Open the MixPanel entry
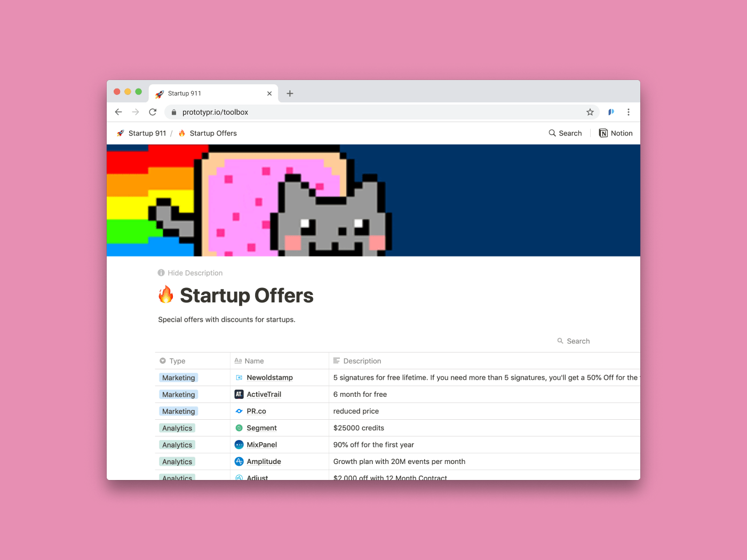 pos(262,445)
